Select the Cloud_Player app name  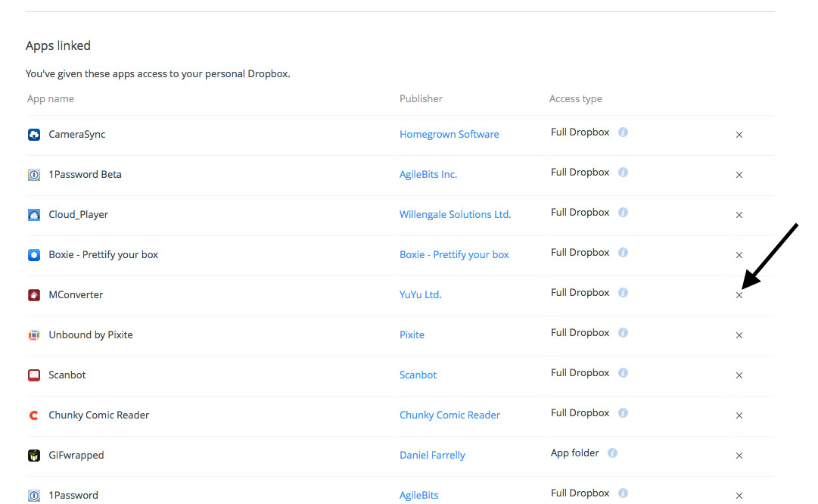pyautogui.click(x=78, y=215)
